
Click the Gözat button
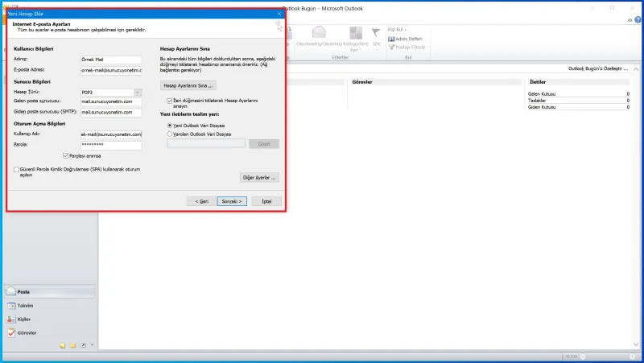pos(264,144)
